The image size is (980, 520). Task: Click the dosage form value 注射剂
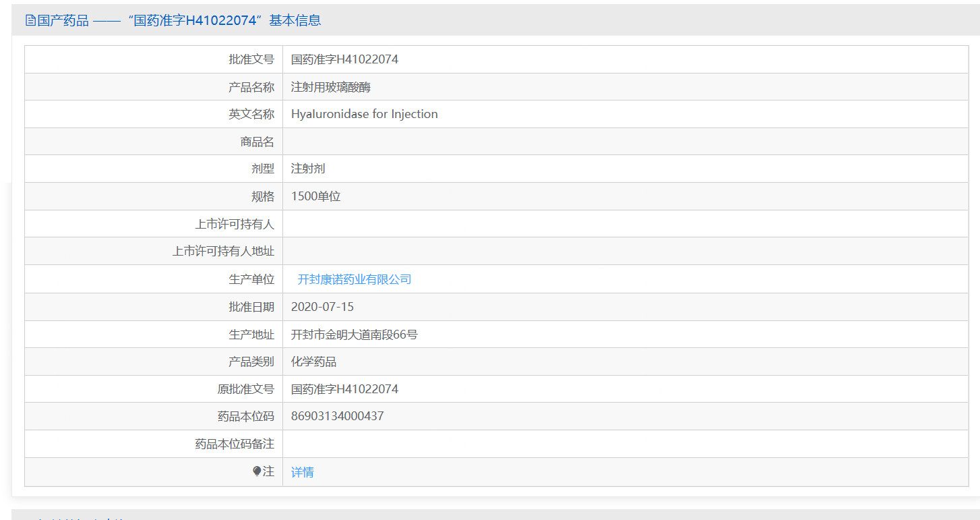pos(308,169)
